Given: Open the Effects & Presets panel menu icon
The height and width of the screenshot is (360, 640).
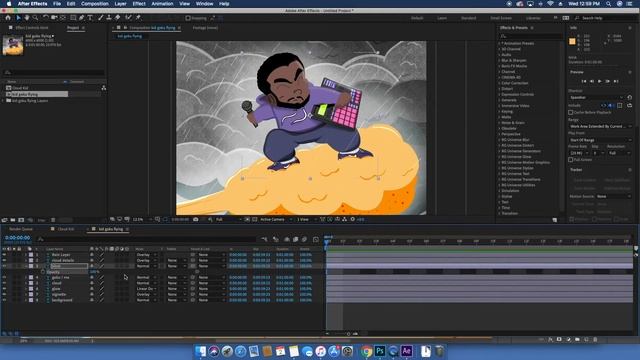Looking at the screenshot, I should click(x=532, y=28).
